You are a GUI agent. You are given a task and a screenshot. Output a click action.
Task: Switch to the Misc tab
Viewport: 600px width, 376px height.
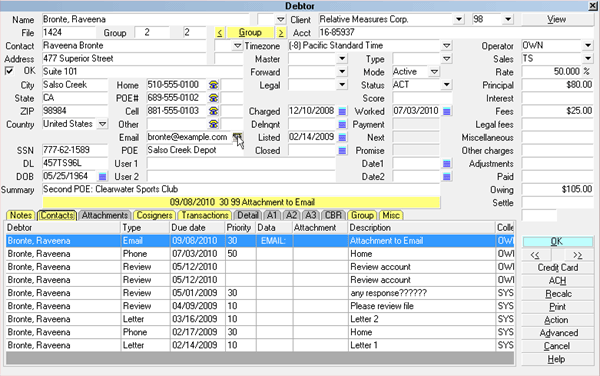[x=391, y=215]
